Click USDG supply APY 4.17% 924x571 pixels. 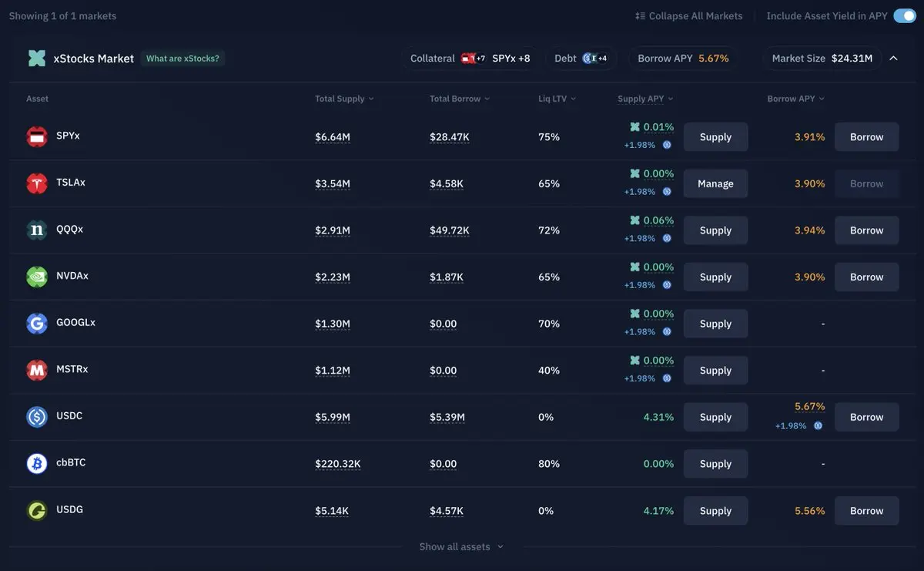coord(658,511)
